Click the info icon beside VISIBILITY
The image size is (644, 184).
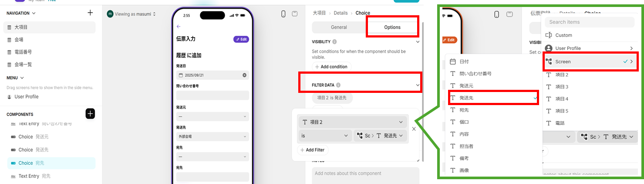pos(334,42)
